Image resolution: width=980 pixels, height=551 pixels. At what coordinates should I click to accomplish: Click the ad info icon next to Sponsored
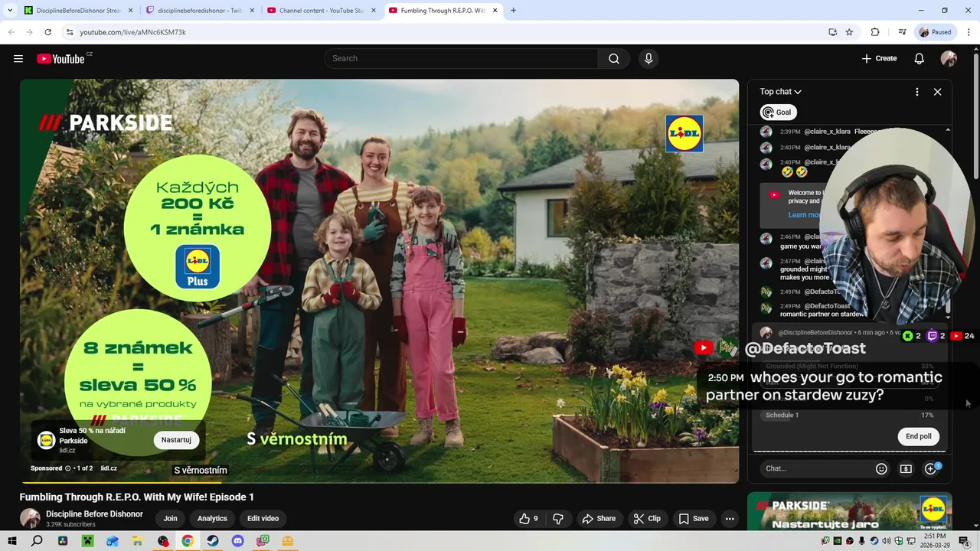pyautogui.click(x=67, y=468)
